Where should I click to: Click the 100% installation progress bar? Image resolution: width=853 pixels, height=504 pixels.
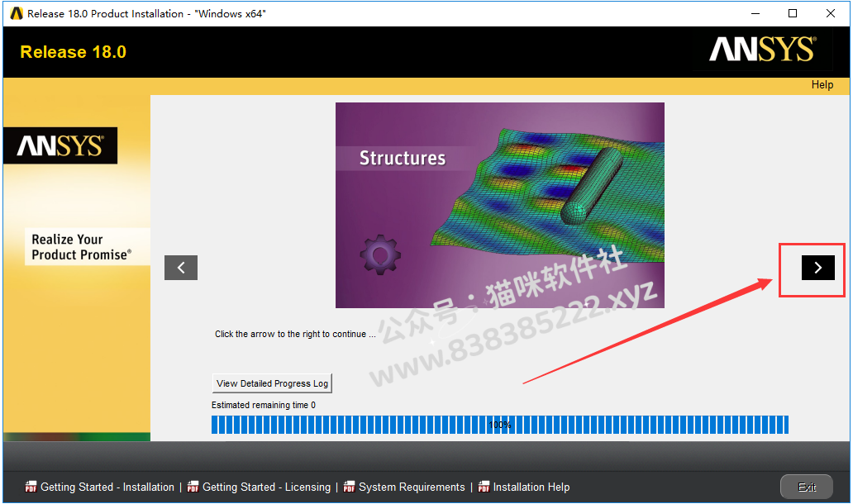(x=500, y=425)
